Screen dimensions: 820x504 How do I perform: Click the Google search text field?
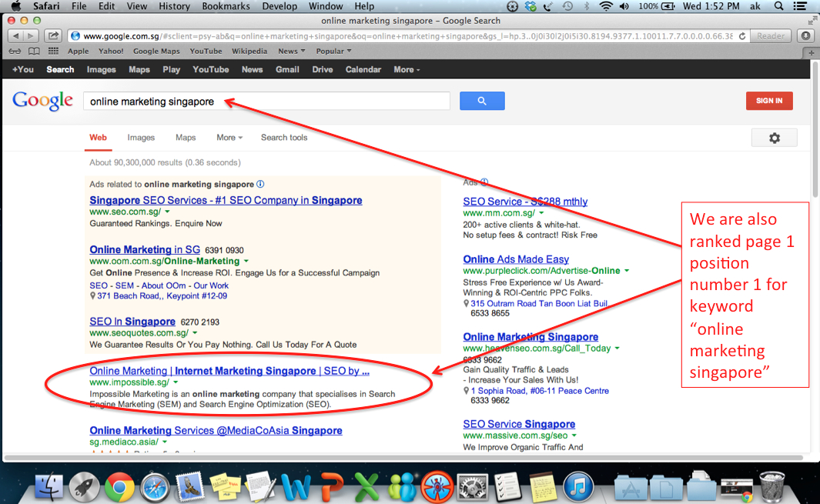click(266, 101)
